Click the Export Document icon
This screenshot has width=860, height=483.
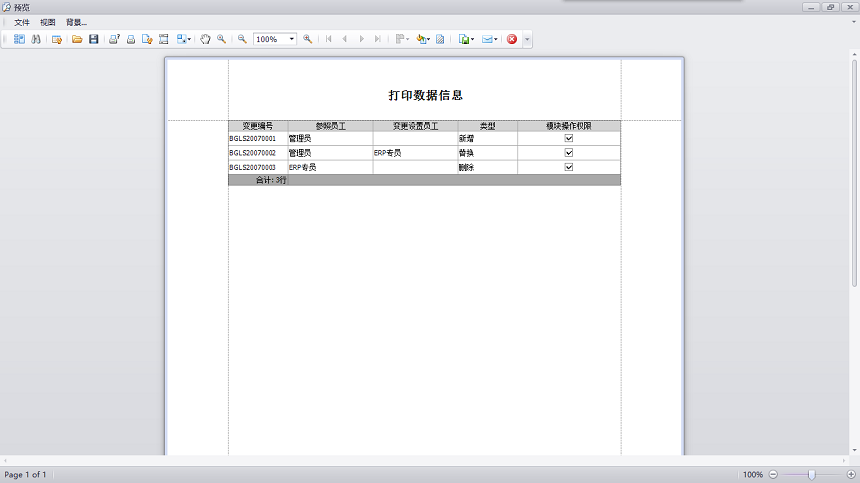(464, 39)
